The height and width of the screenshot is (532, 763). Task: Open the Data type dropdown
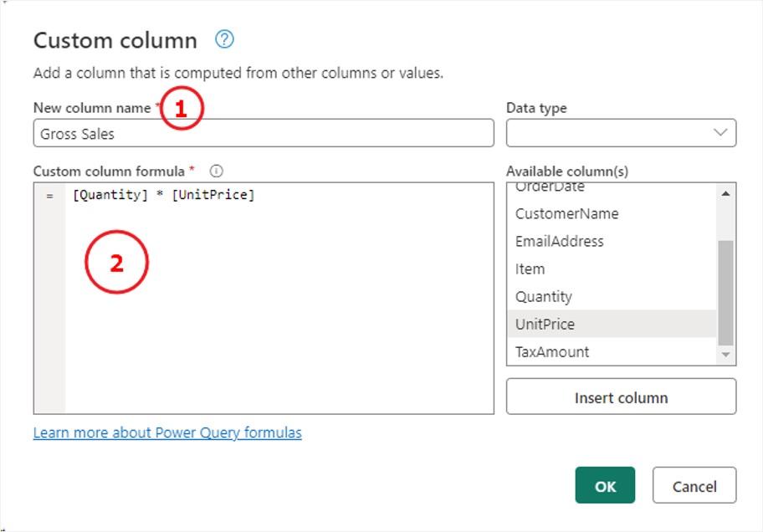pyautogui.click(x=621, y=133)
